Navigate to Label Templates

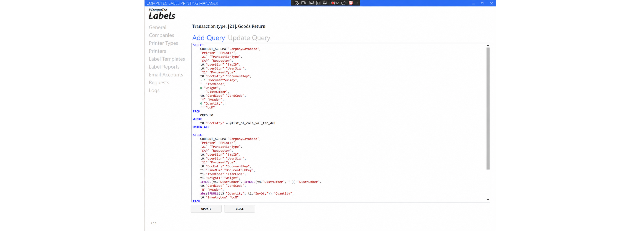(167, 59)
